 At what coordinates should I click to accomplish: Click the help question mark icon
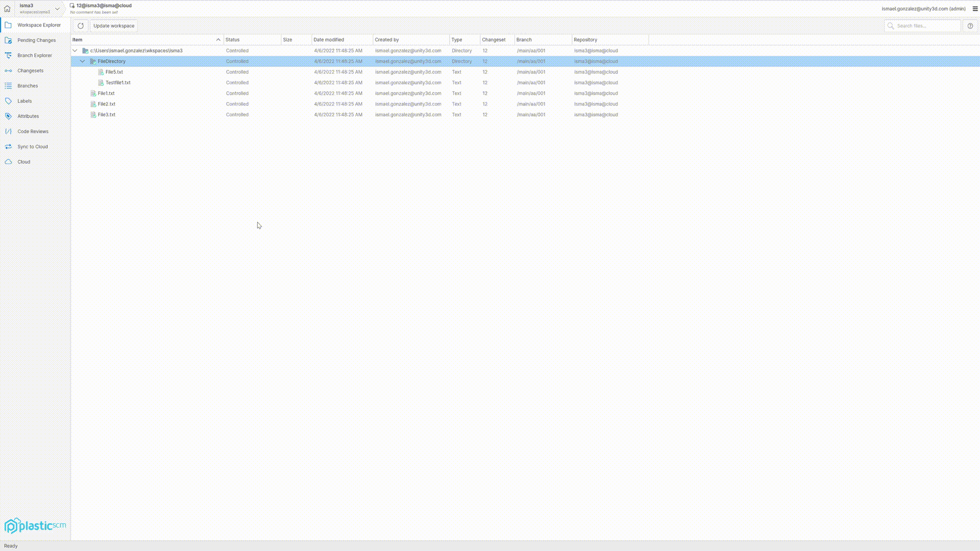(971, 26)
